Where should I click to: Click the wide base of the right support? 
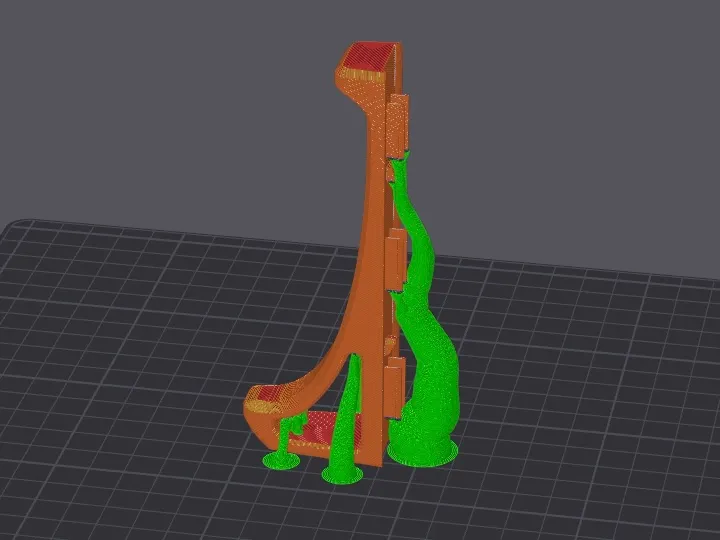[x=424, y=450]
